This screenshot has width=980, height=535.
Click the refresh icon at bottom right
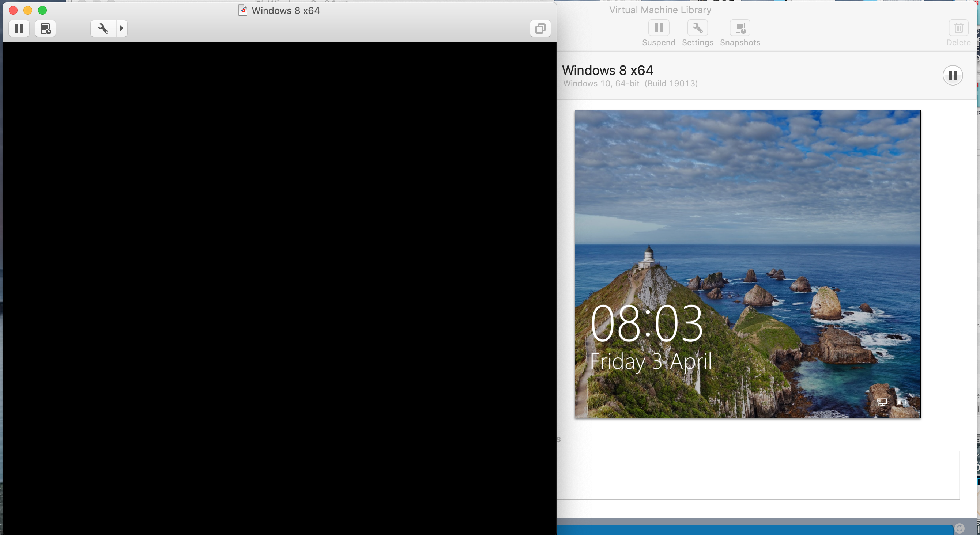coord(959,528)
